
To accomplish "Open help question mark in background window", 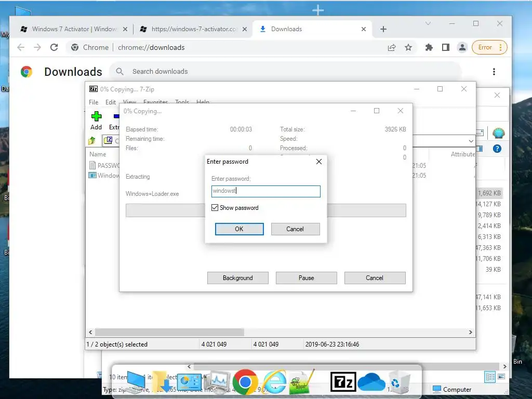I will click(497, 149).
